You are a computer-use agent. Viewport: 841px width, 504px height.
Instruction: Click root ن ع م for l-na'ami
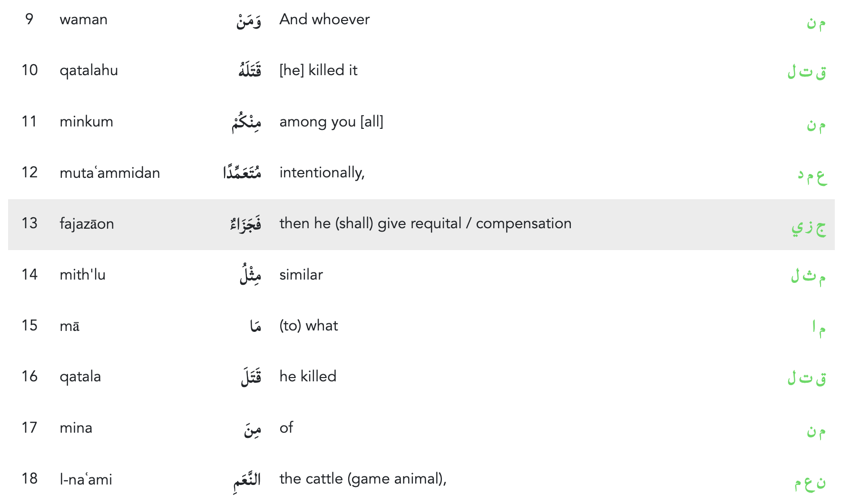click(x=810, y=483)
